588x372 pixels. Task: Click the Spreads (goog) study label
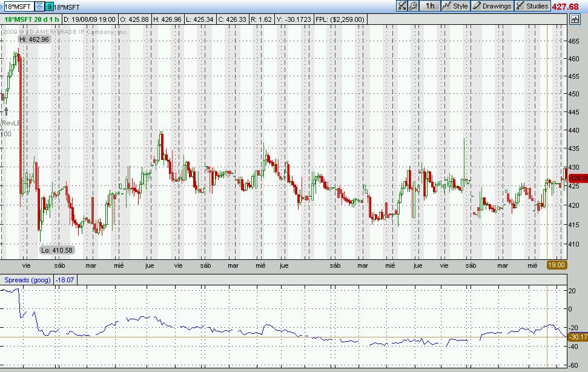pyautogui.click(x=27, y=280)
